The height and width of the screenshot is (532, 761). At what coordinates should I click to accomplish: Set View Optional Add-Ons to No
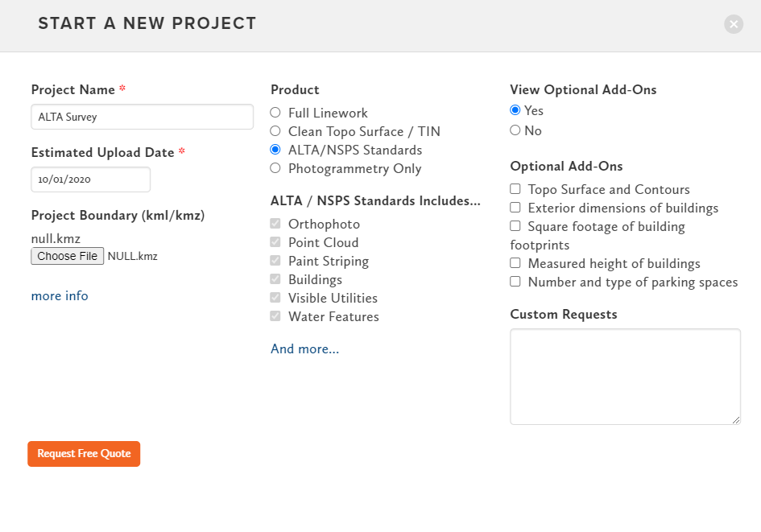(515, 130)
